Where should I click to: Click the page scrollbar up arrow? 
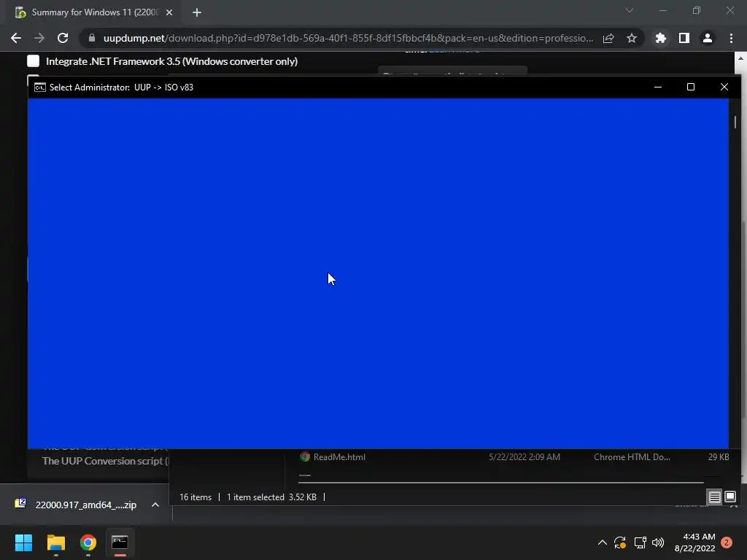(x=740, y=58)
